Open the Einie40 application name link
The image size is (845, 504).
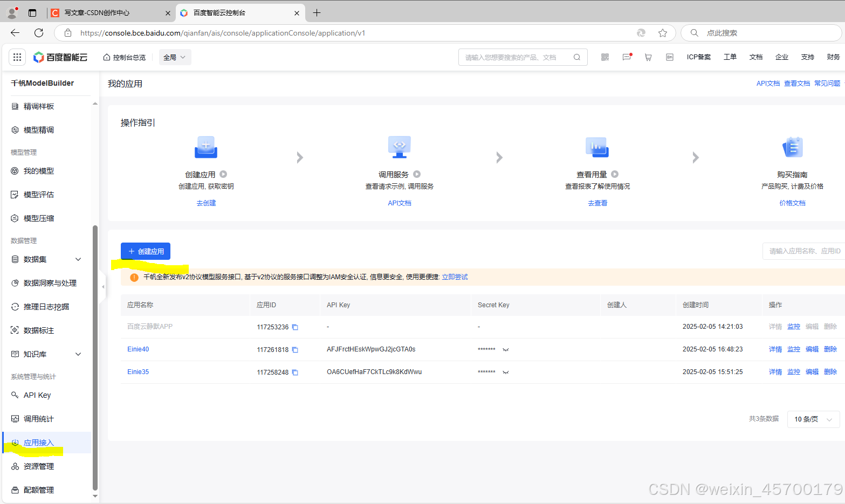tap(138, 349)
